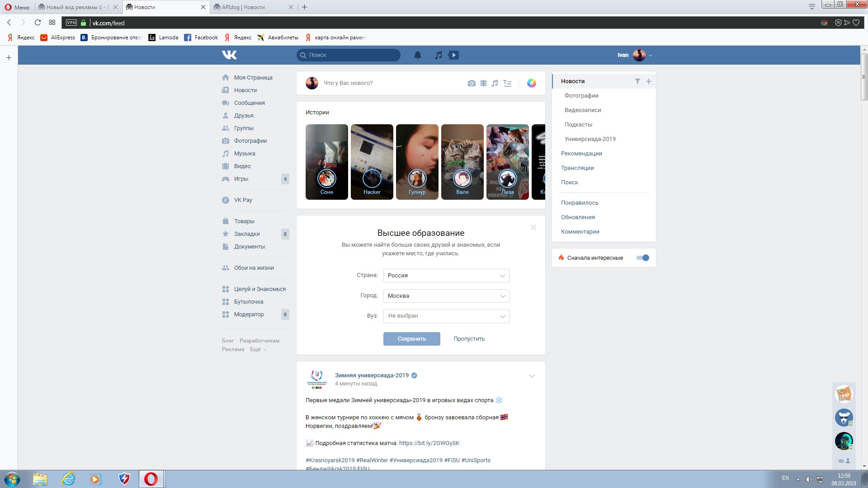Expand the Город dropdown showing Москва
The height and width of the screenshot is (488, 868).
[x=446, y=296]
